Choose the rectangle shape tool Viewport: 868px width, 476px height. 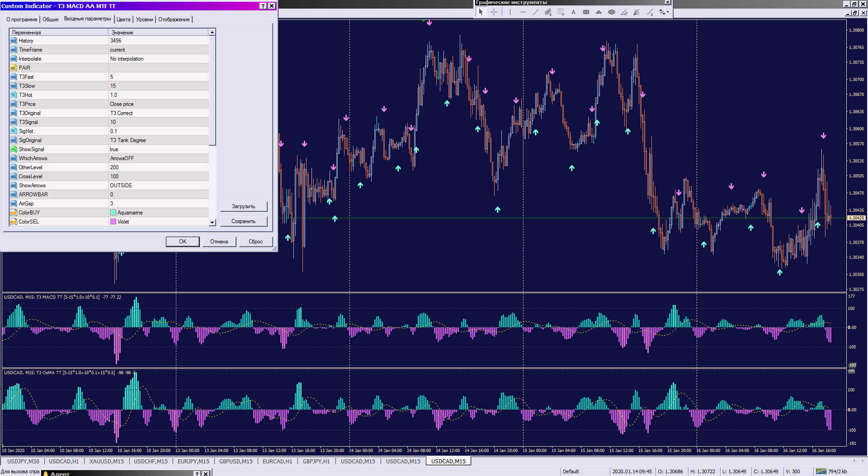point(586,12)
